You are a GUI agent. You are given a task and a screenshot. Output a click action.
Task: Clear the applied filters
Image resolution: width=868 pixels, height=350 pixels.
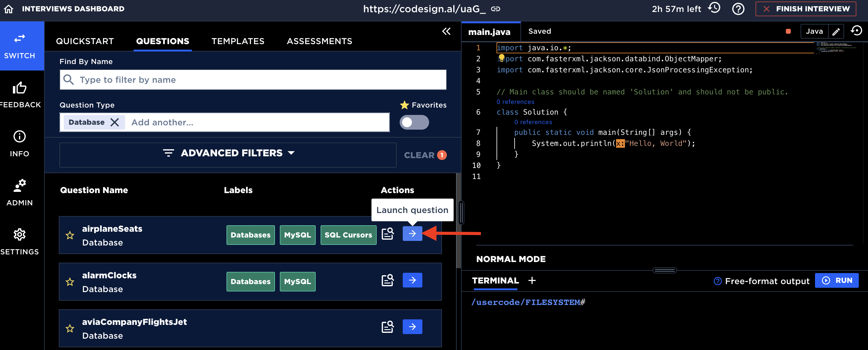tap(425, 155)
